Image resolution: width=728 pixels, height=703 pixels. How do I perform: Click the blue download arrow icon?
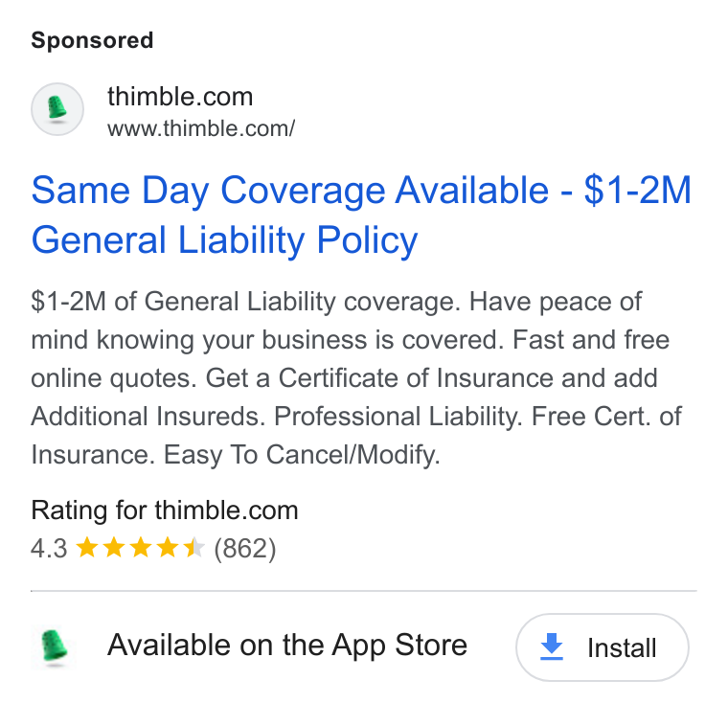tap(552, 646)
